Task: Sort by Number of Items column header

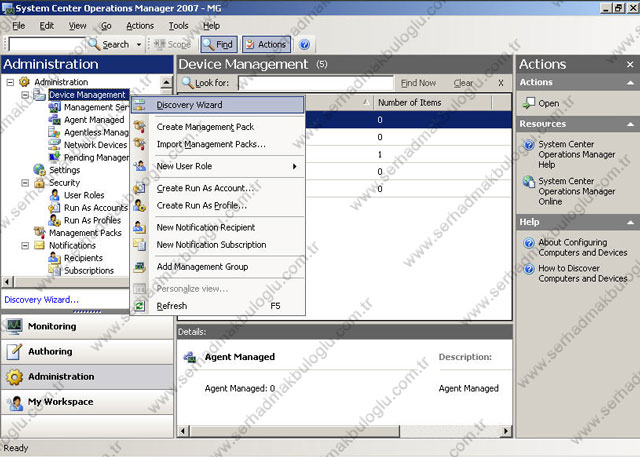Action: 433,102
